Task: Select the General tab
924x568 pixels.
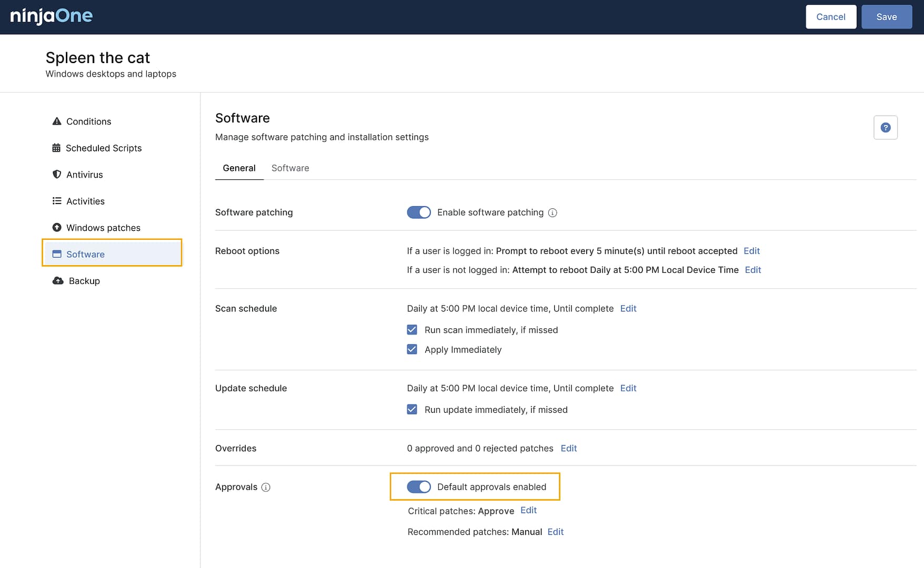Action: [239, 168]
